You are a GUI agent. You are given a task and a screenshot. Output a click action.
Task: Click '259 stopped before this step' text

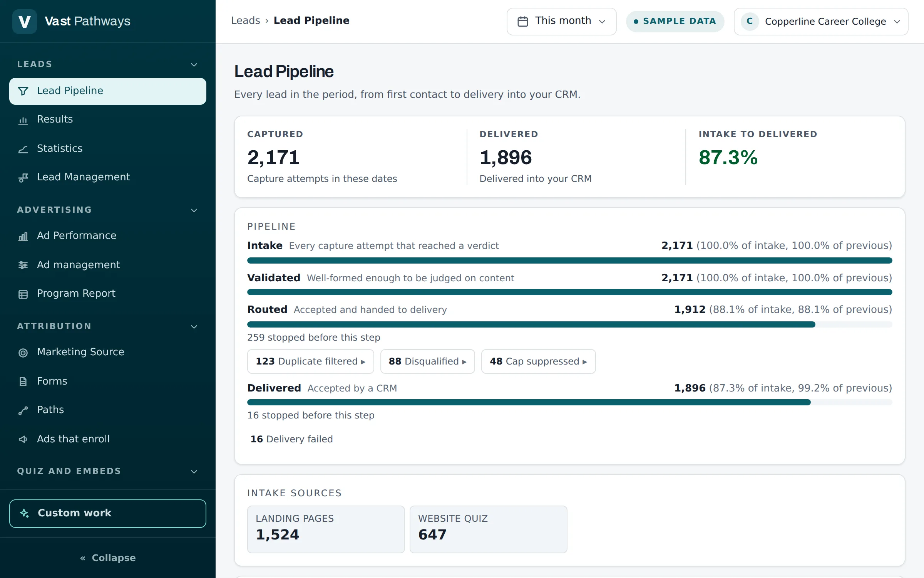pyautogui.click(x=314, y=338)
